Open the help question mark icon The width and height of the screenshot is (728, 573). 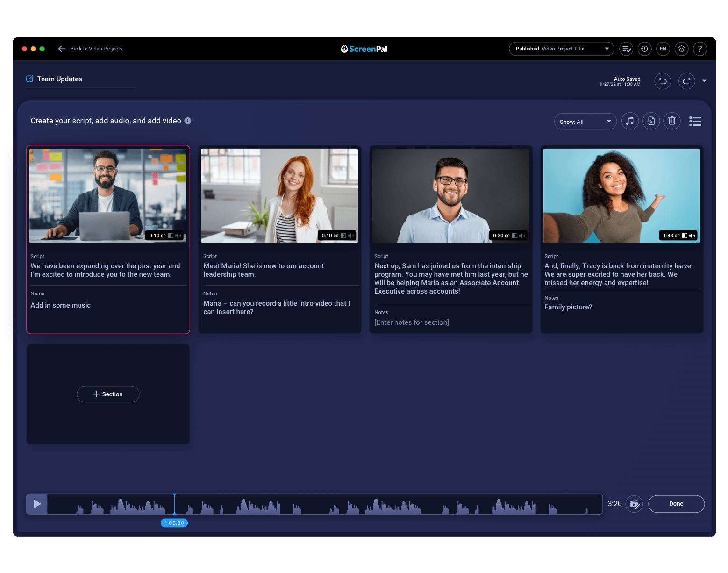[699, 49]
